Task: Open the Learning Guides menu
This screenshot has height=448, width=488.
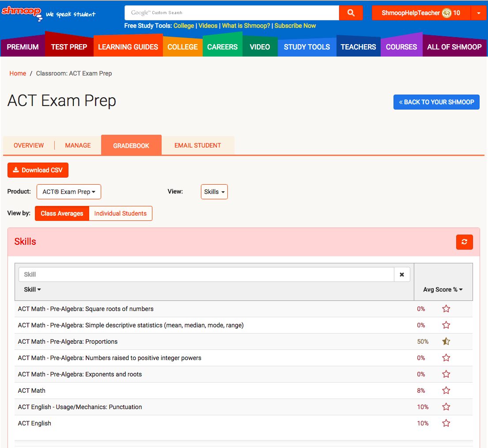Action: [x=128, y=47]
